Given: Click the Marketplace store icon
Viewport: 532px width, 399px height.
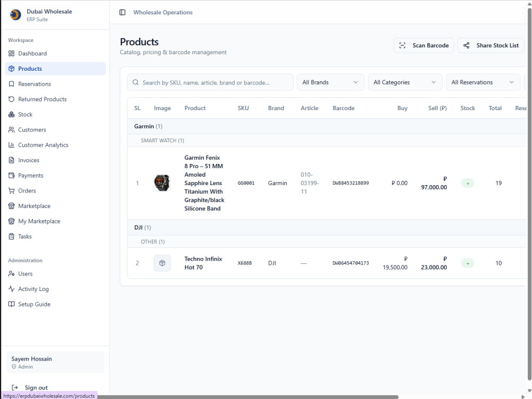Looking at the screenshot, I should coord(12,206).
